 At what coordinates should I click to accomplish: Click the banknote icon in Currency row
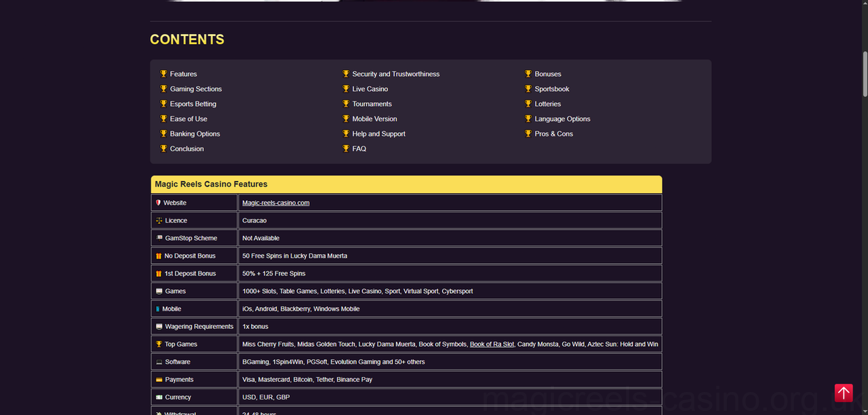159,397
